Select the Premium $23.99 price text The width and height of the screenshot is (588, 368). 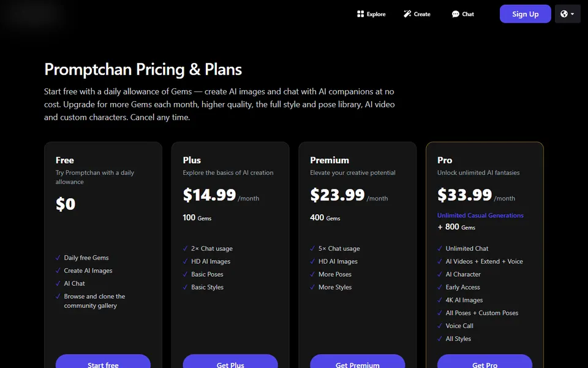click(337, 195)
